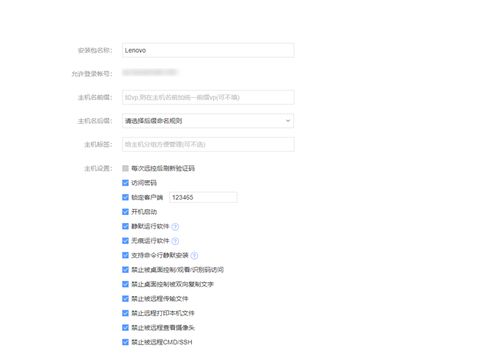The image size is (499, 362).
Task: Toggle 禁止被桌面控制/观看/识别码访问 checkbox
Action: pyautogui.click(x=125, y=270)
